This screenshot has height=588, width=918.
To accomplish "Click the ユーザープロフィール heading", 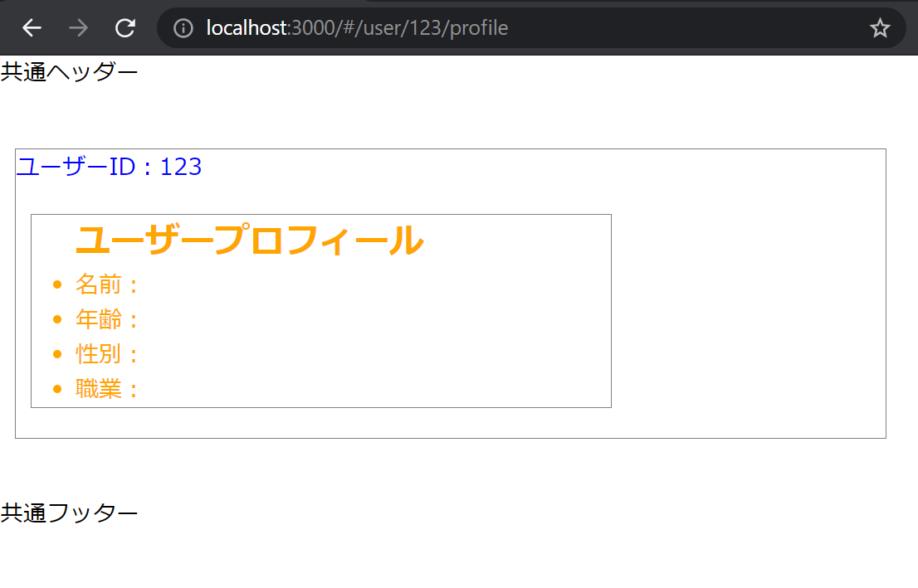I will (x=249, y=241).
